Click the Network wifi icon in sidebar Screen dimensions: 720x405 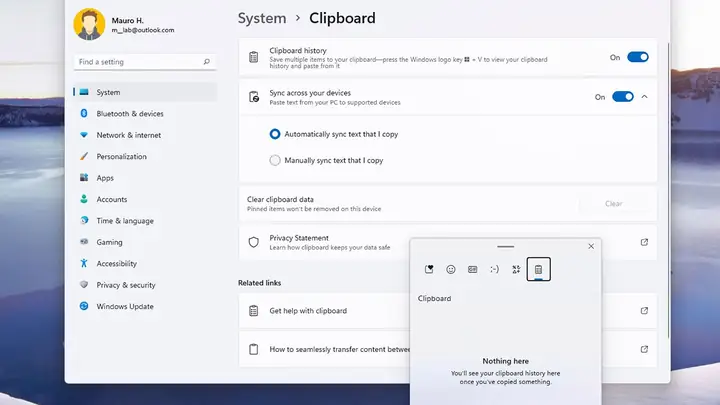coord(84,135)
